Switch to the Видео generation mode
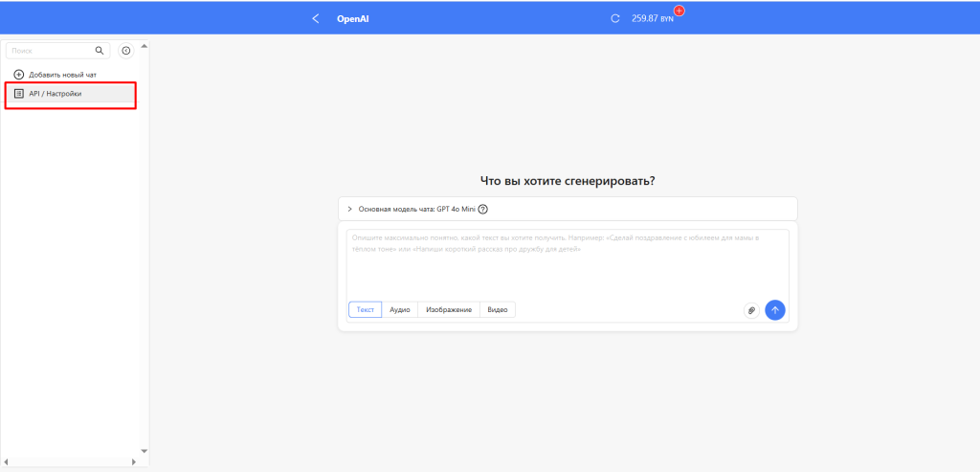 [x=498, y=309]
